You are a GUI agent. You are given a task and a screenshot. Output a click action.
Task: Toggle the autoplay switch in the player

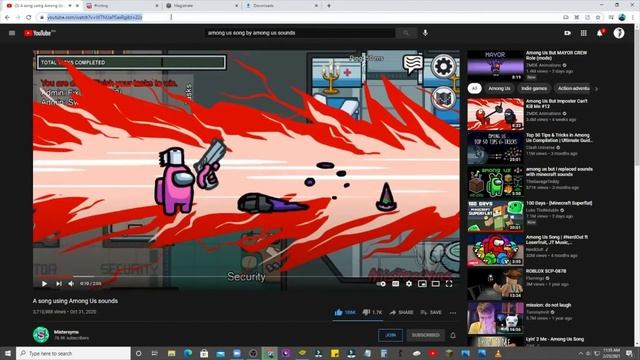coord(381,284)
